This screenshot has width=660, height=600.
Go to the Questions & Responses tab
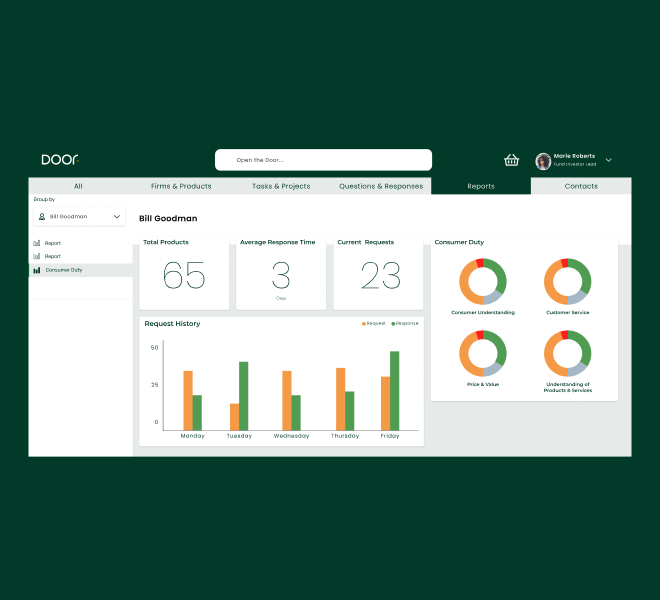pyautogui.click(x=381, y=186)
